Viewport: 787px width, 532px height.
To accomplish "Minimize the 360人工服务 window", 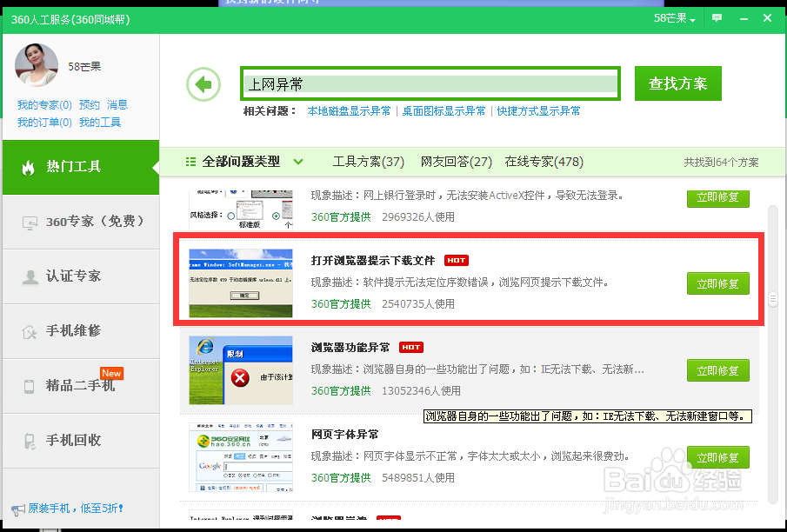I will coord(744,18).
